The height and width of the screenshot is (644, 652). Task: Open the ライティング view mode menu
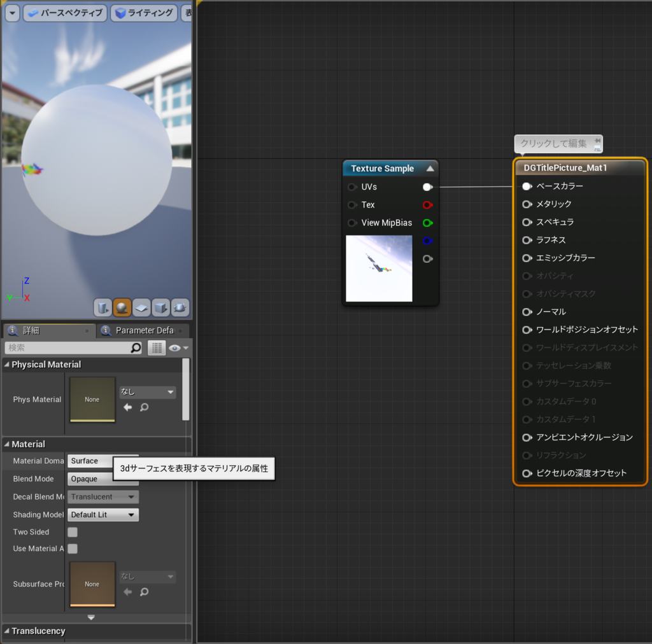[145, 13]
